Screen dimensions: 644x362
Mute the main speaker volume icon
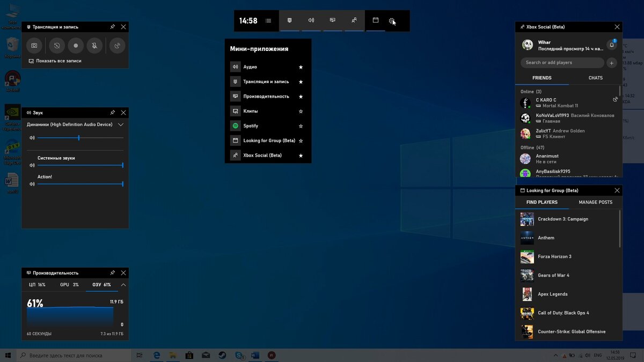(x=32, y=138)
